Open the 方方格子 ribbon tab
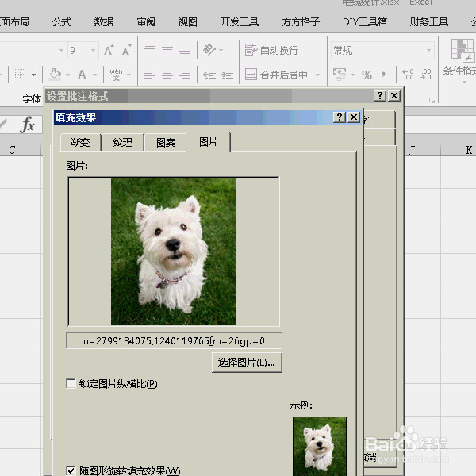 click(301, 22)
